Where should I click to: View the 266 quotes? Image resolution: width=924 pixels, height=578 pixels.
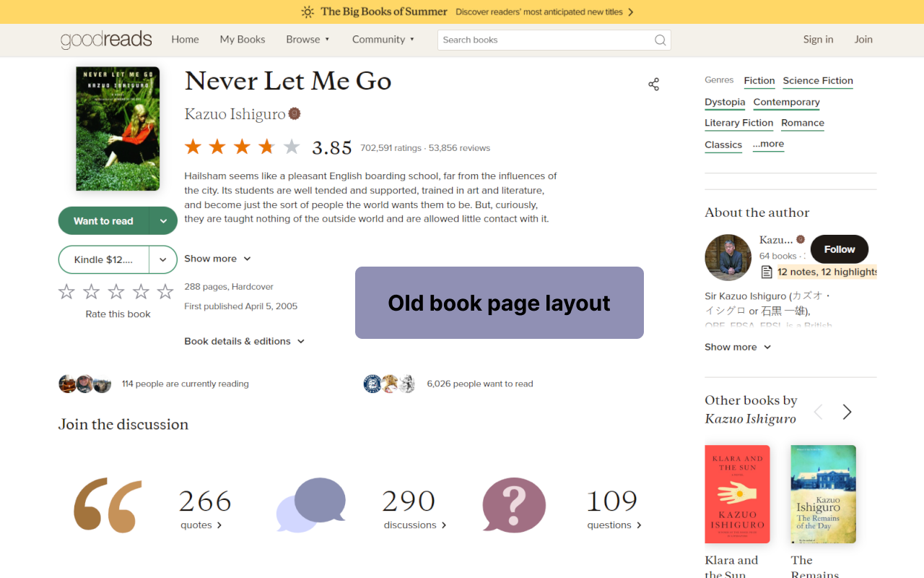(x=204, y=509)
